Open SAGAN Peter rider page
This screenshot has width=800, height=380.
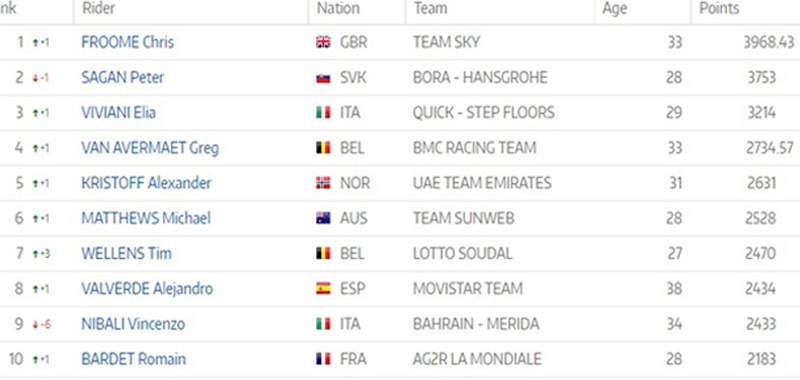[123, 78]
